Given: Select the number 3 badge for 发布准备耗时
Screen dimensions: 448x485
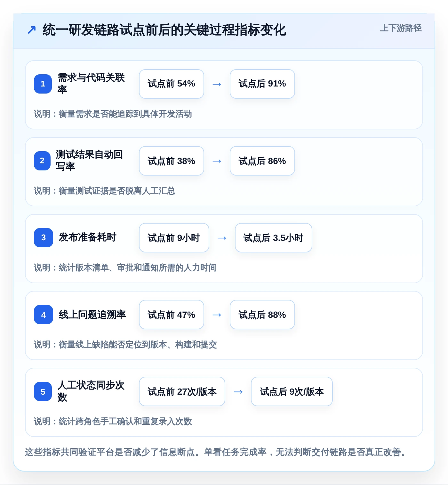Looking at the screenshot, I should click(x=44, y=238).
